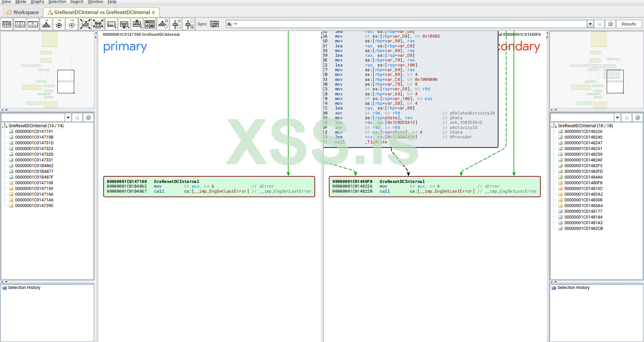644x342 pixels.
Task: Switch to the combined view mode icon
Action: click(x=7, y=24)
